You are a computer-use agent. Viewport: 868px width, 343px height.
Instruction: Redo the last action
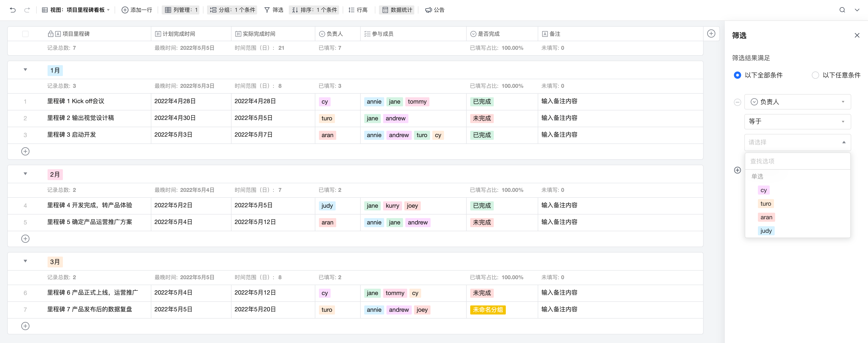click(x=27, y=10)
